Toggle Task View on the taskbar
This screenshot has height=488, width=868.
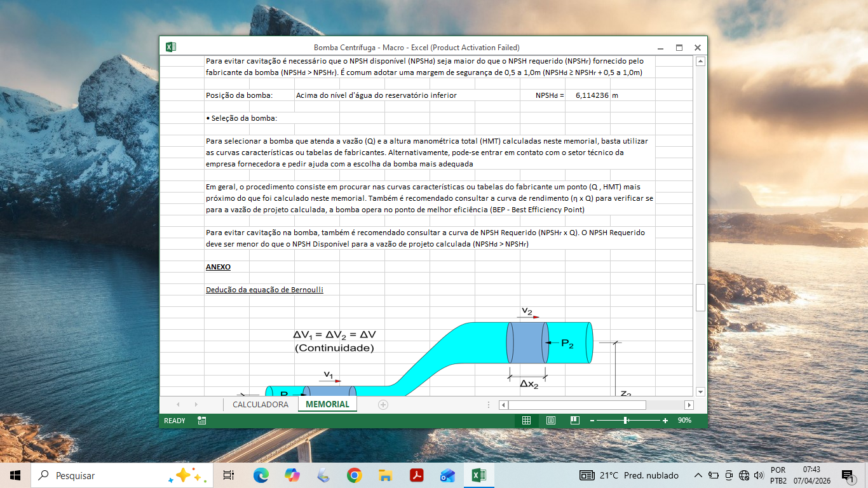[x=229, y=475]
